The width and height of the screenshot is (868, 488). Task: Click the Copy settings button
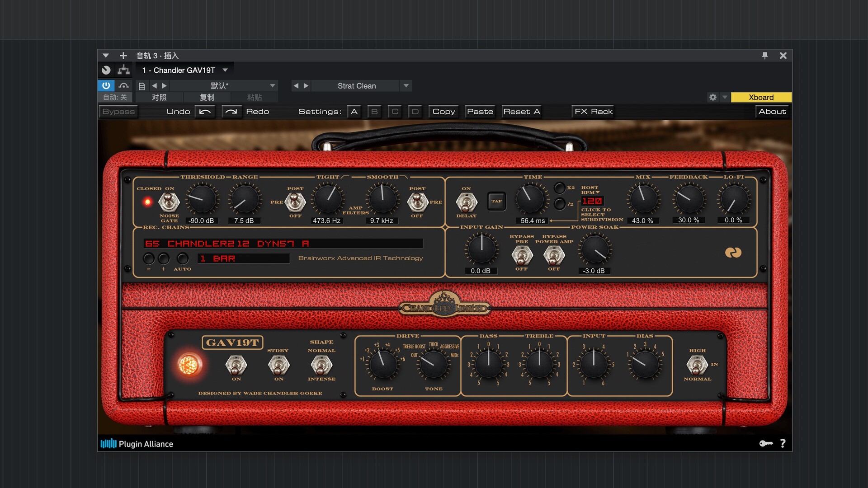coord(443,112)
